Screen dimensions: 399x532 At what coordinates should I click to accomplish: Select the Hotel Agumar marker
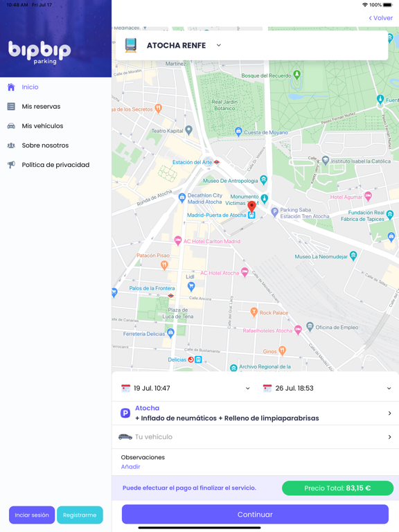368,196
